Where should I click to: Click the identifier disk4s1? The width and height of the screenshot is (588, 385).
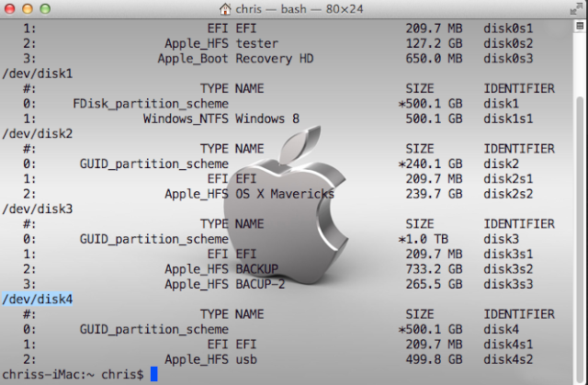click(508, 345)
